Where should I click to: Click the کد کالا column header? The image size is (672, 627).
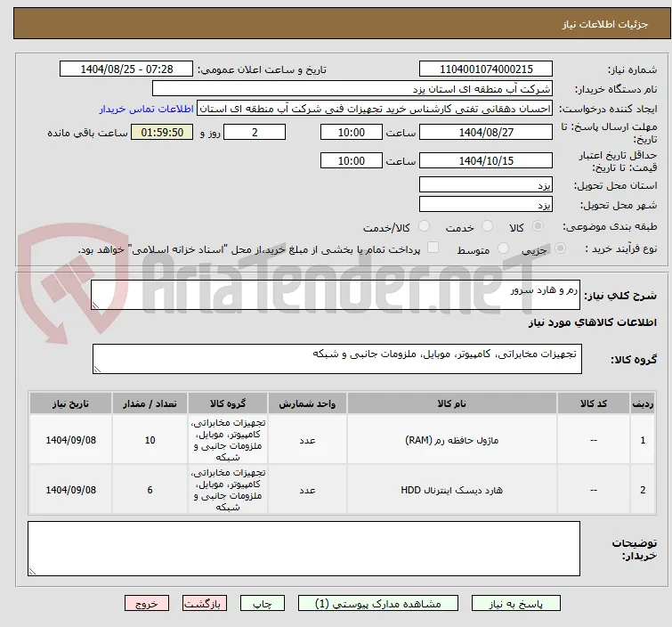pos(594,403)
